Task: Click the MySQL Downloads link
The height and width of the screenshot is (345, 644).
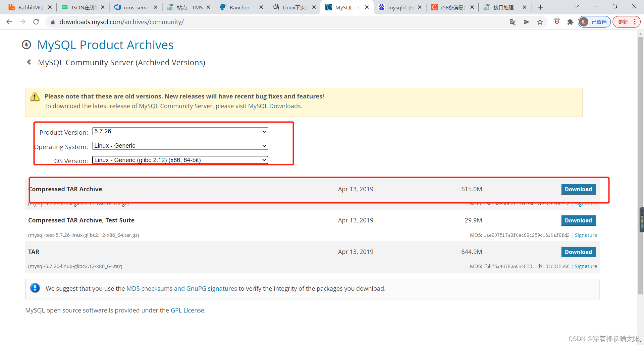Action: click(274, 106)
